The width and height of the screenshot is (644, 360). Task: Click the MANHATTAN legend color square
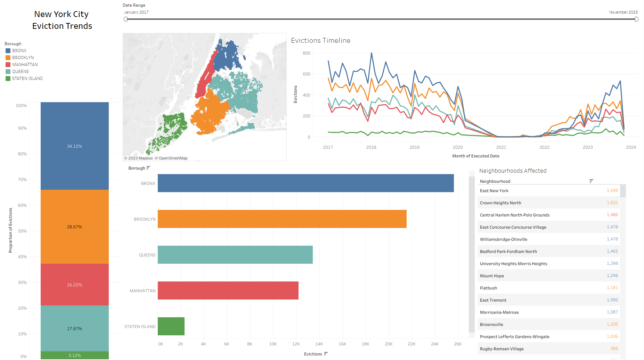(8, 65)
